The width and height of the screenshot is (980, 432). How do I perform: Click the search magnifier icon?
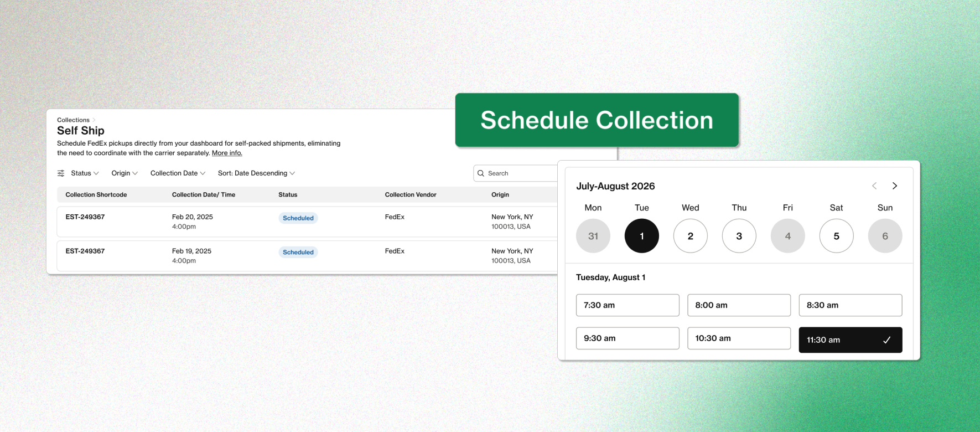pyautogui.click(x=481, y=173)
